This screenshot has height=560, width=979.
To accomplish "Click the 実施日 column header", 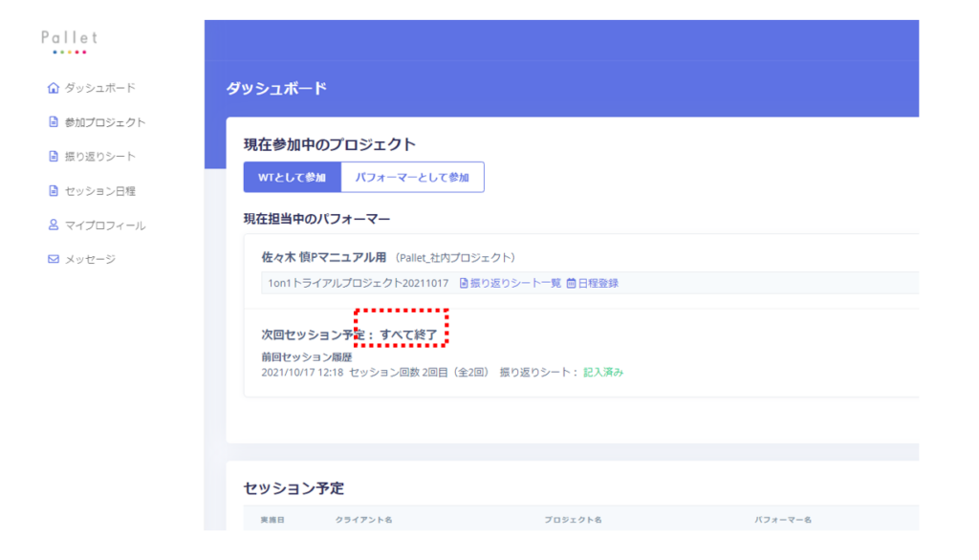I will point(272,520).
